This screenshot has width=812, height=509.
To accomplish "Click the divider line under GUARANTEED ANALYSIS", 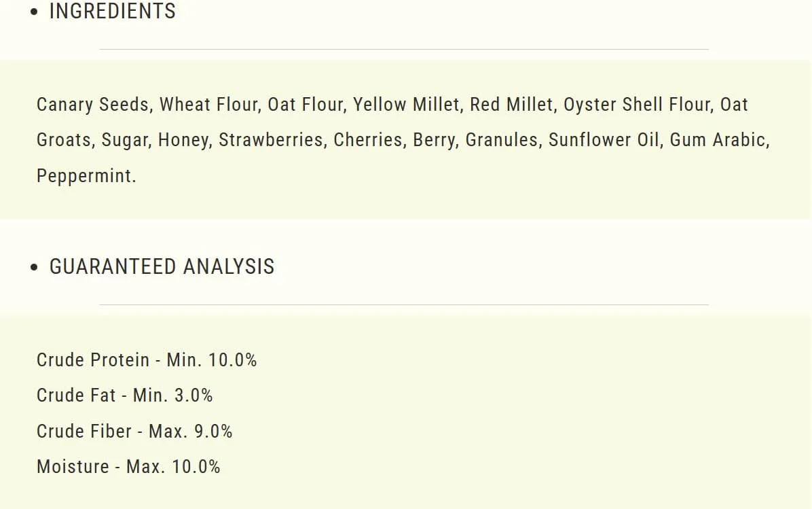I will tap(404, 304).
